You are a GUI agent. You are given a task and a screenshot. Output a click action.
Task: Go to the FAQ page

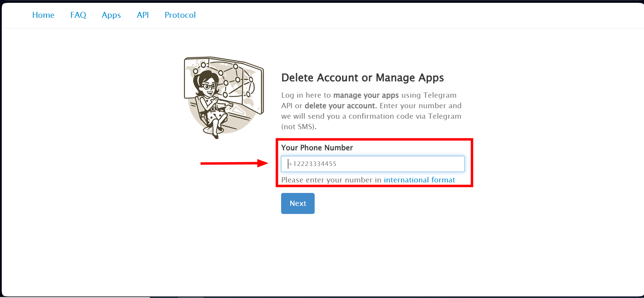(x=78, y=15)
